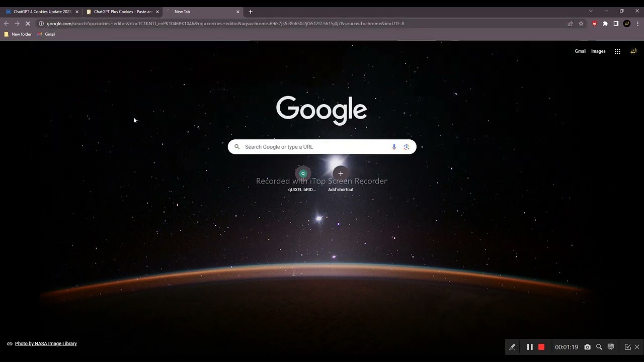Bookmark this page with the star icon
Screen dimensions: 644x362
(581, 24)
